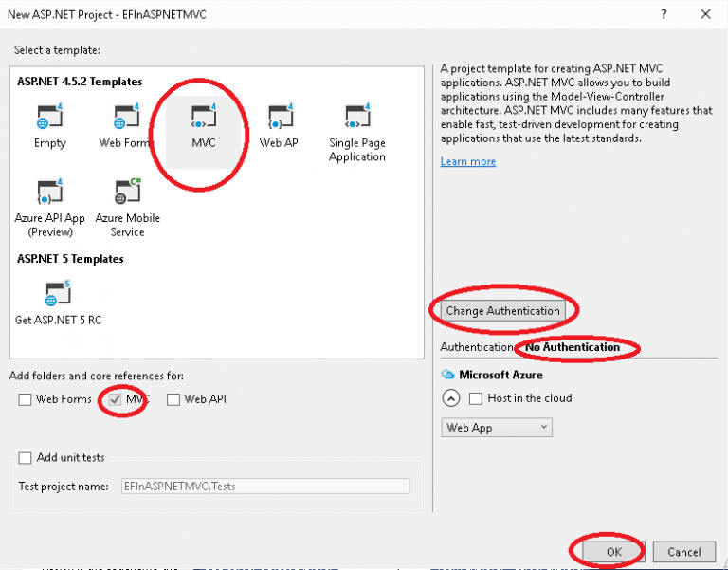The width and height of the screenshot is (728, 570).
Task: Select the Single Page Application template
Action: 356,119
